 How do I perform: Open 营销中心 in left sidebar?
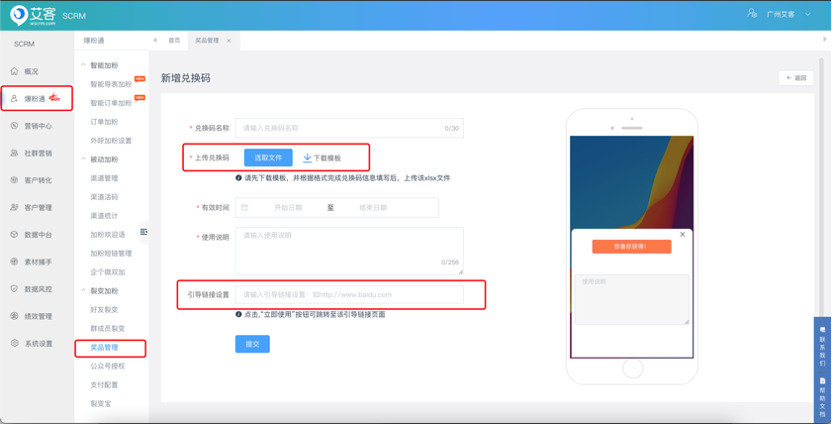pyautogui.click(x=37, y=126)
